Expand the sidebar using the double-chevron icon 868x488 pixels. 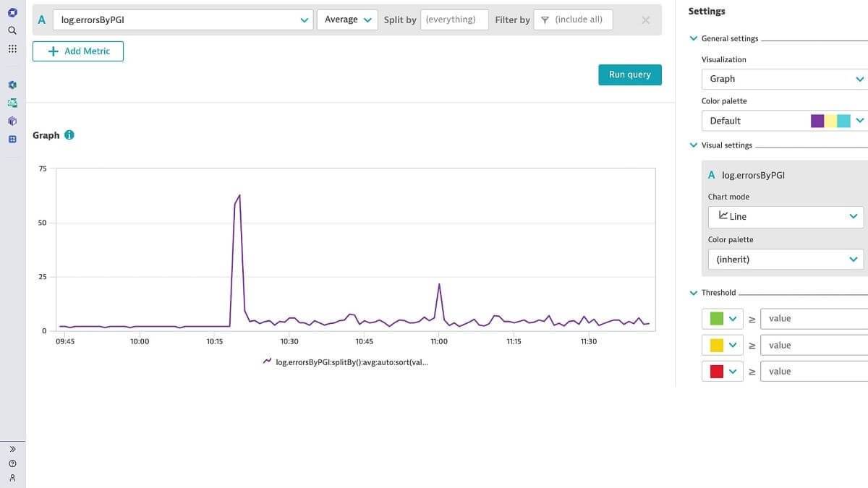pyautogui.click(x=12, y=448)
